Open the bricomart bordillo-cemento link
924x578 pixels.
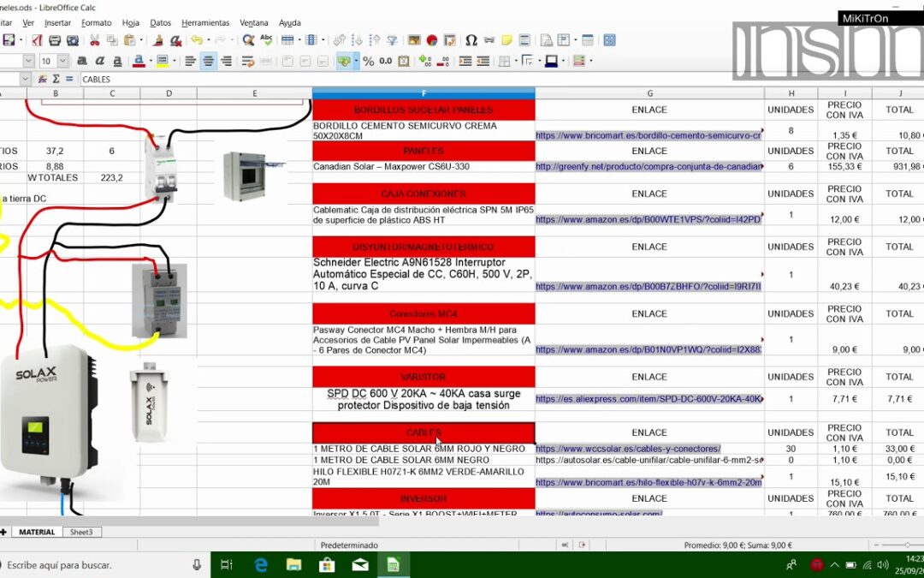pyautogui.click(x=649, y=135)
